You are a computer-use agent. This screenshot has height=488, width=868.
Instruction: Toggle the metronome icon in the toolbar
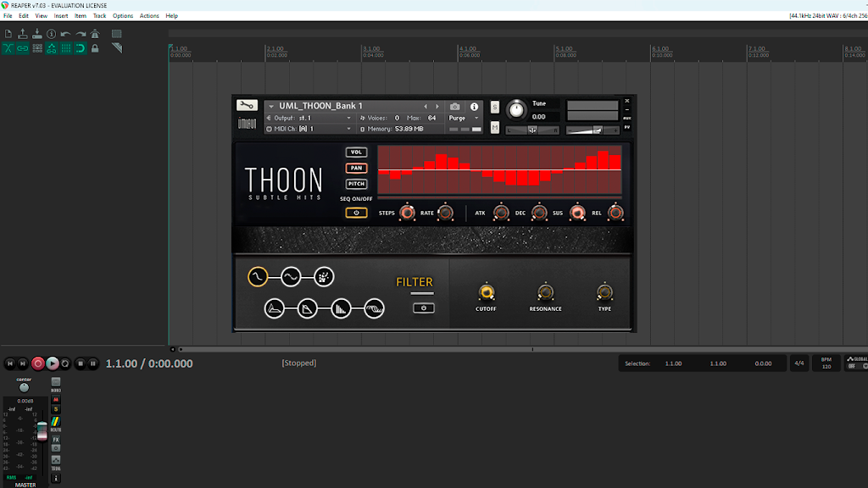click(95, 34)
